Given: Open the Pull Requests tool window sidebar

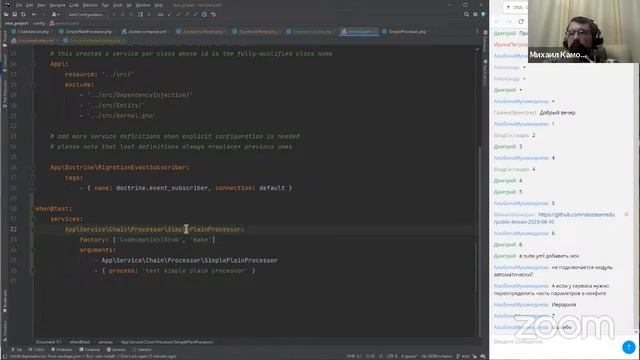Looking at the screenshot, I should (x=4, y=94).
